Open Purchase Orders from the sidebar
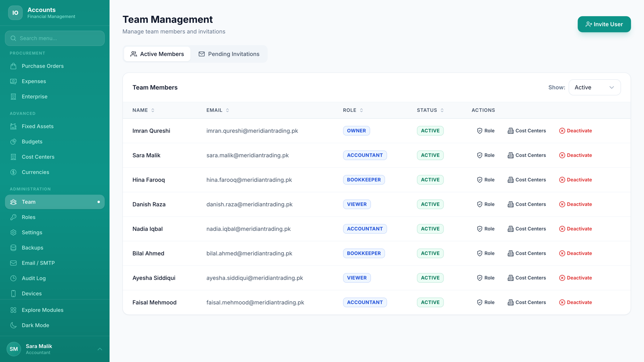This screenshot has width=644, height=362. (55, 66)
